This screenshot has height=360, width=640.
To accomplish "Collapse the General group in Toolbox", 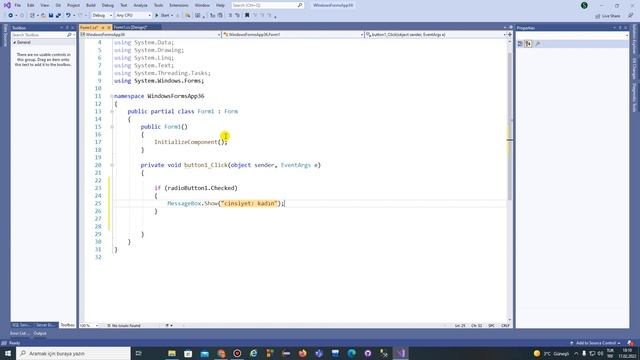I will click(x=14, y=42).
